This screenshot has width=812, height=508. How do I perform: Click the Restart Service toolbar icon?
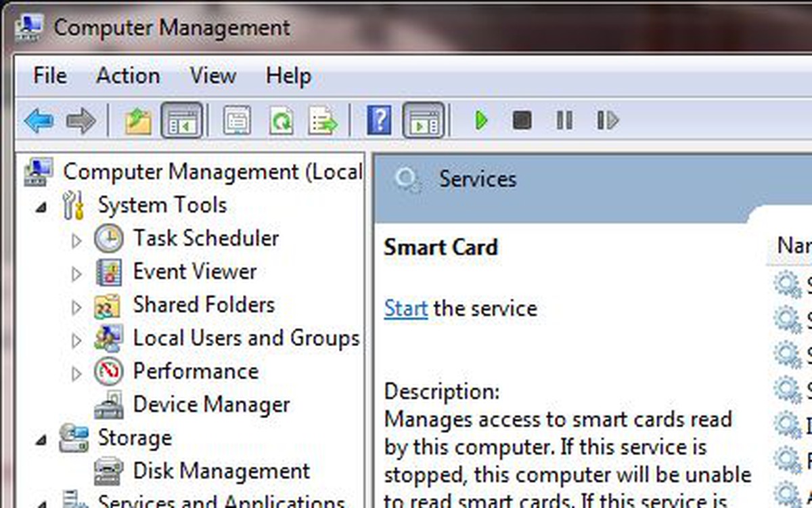tap(608, 121)
